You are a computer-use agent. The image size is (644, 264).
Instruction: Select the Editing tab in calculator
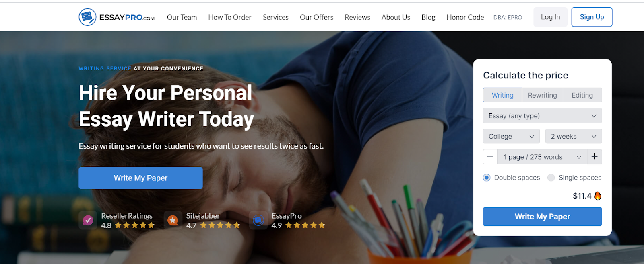click(x=582, y=95)
